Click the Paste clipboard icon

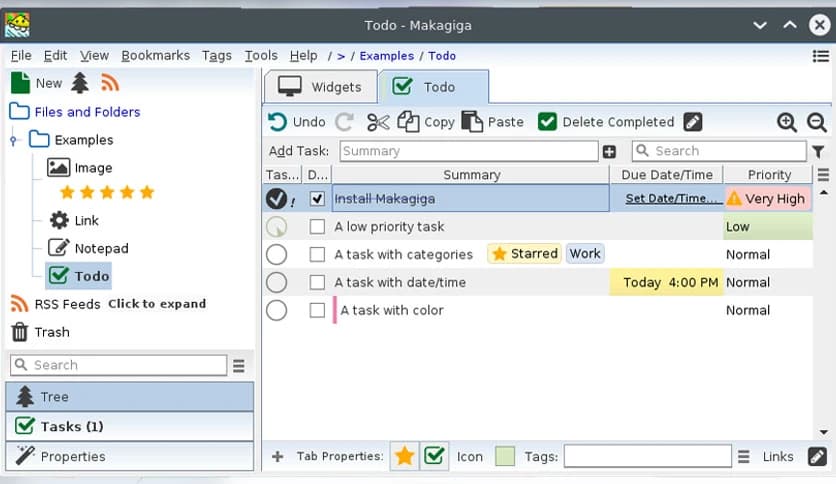tap(472, 122)
